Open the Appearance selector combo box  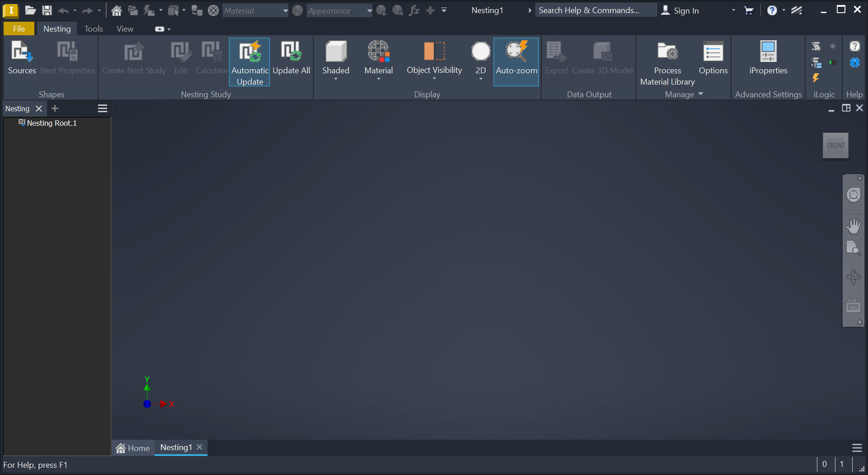click(340, 10)
